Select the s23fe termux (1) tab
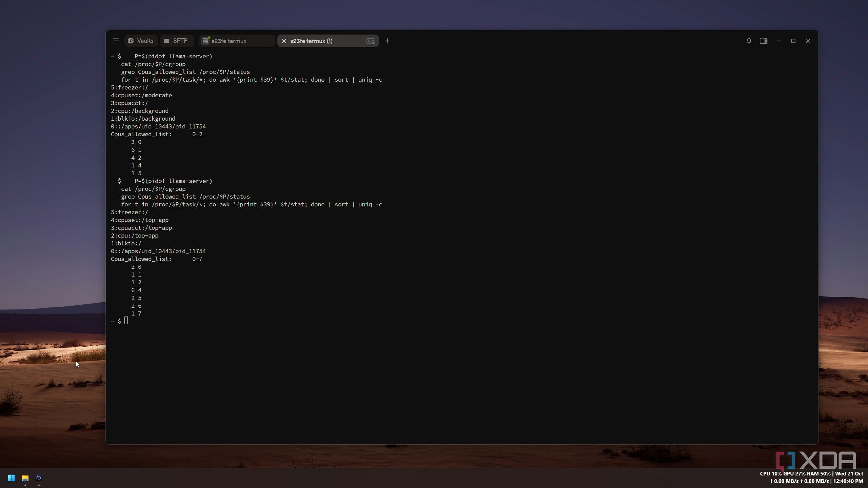The image size is (868, 488). click(328, 41)
